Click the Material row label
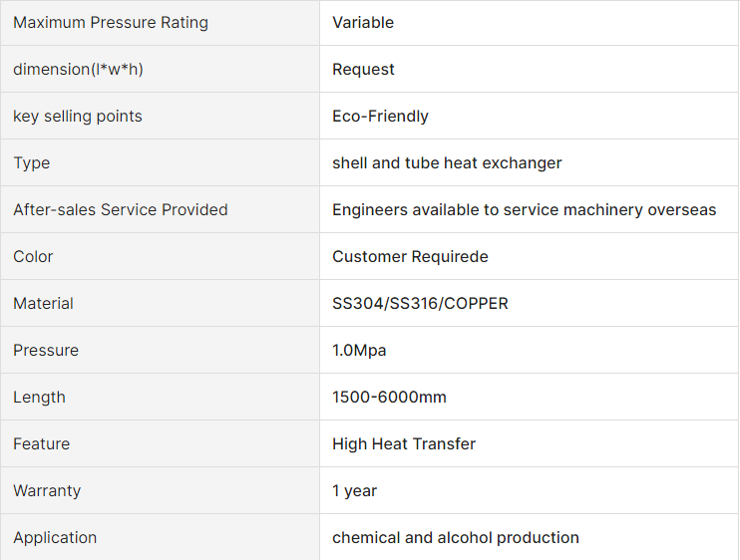The width and height of the screenshot is (740, 560). point(43,304)
